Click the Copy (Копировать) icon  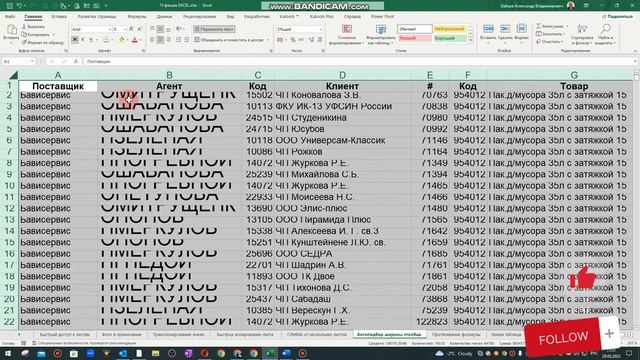click(x=24, y=34)
